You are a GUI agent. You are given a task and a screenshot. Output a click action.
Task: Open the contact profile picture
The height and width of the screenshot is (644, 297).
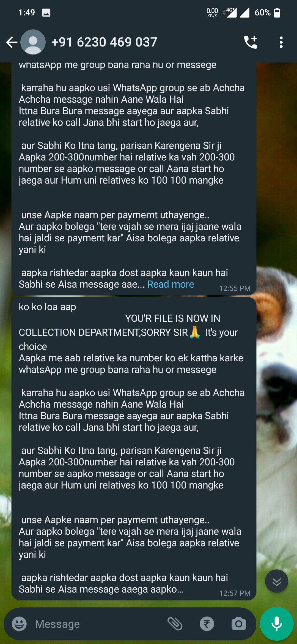pyautogui.click(x=33, y=42)
